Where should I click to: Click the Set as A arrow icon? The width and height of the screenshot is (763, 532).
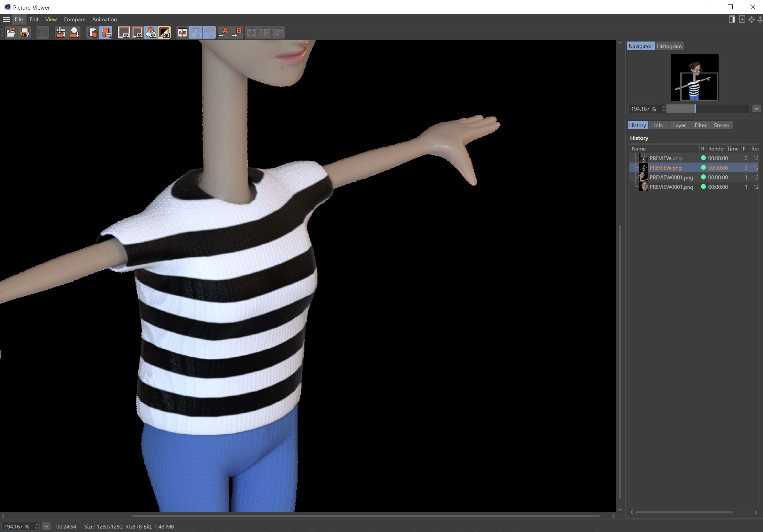tap(223, 33)
